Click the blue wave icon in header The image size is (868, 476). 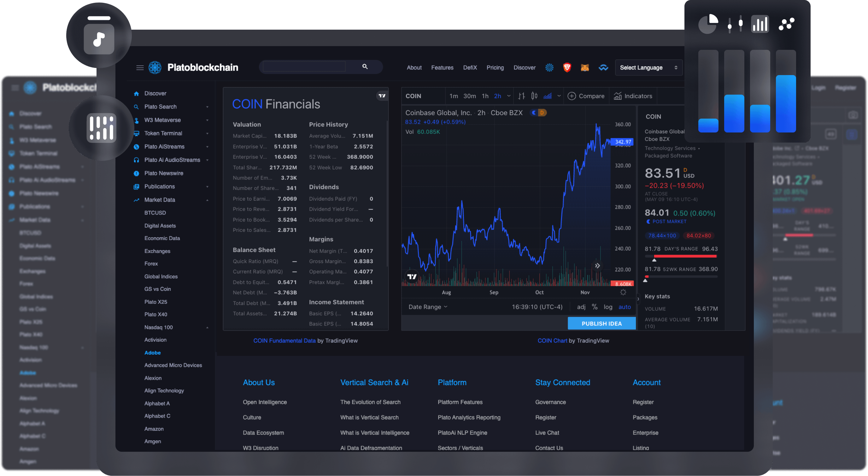pyautogui.click(x=603, y=68)
